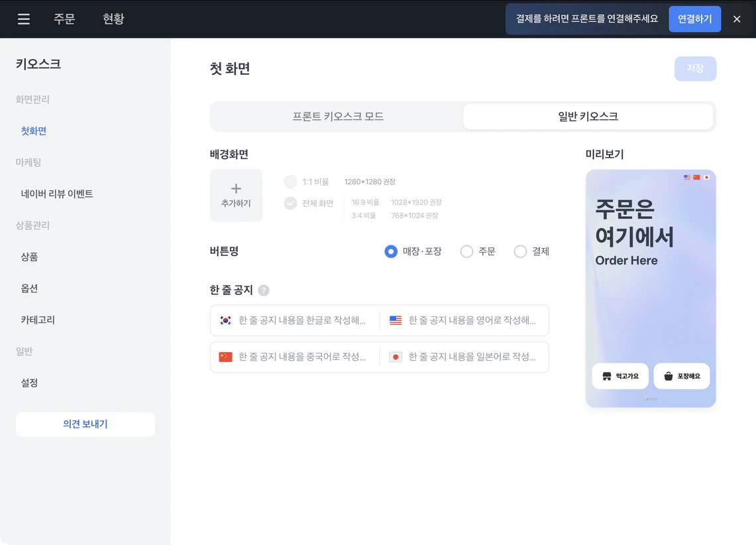
Task: Click the 추가하기 plus background tile
Action: (237, 196)
